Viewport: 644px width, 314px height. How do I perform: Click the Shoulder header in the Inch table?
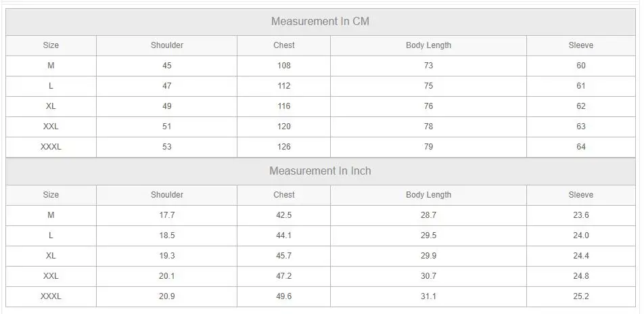pyautogui.click(x=167, y=195)
